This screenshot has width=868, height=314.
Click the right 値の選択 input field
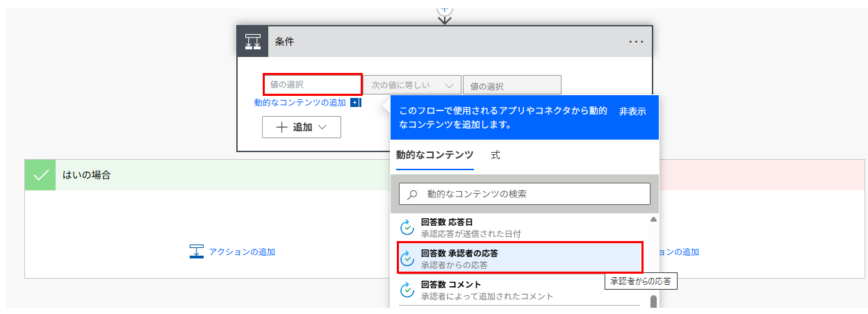[x=512, y=85]
